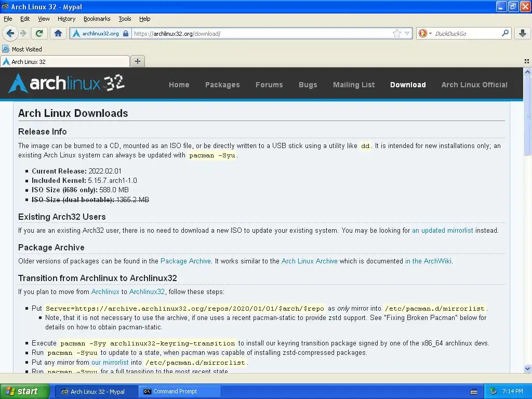Open the Edit menu
532x399 pixels.
click(x=25, y=19)
